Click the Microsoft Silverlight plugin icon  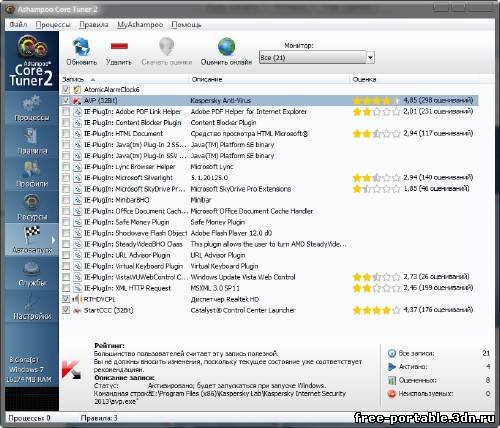tap(77, 178)
